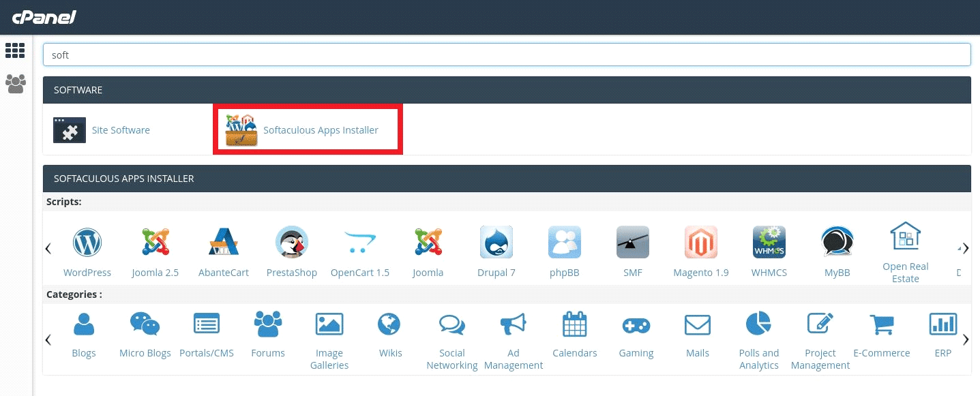980x396 pixels.
Task: Click the Drupal 7 script icon
Action: point(496,242)
